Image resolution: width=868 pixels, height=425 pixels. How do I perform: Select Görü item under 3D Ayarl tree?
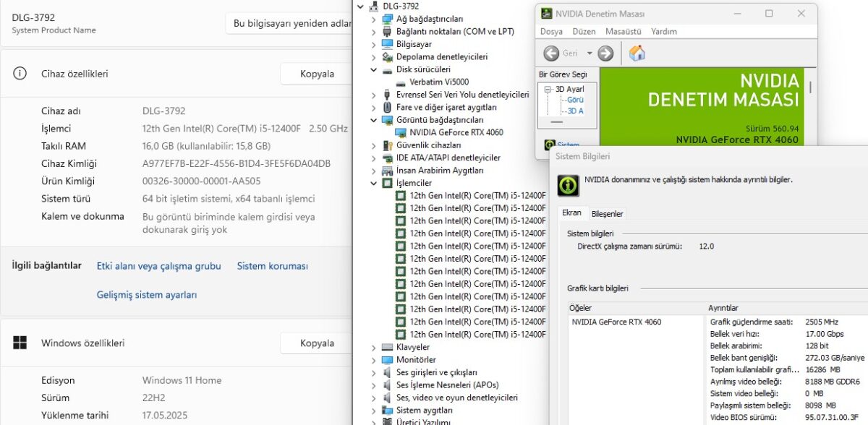click(x=575, y=100)
